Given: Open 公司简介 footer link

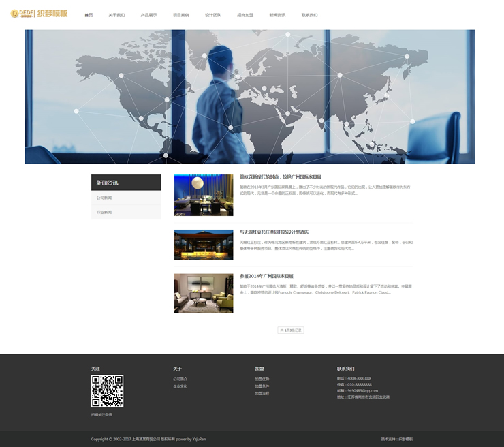Looking at the screenshot, I should (x=180, y=379).
